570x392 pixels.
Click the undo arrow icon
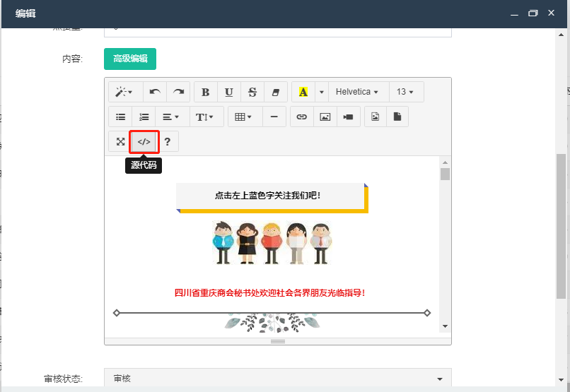pos(155,92)
